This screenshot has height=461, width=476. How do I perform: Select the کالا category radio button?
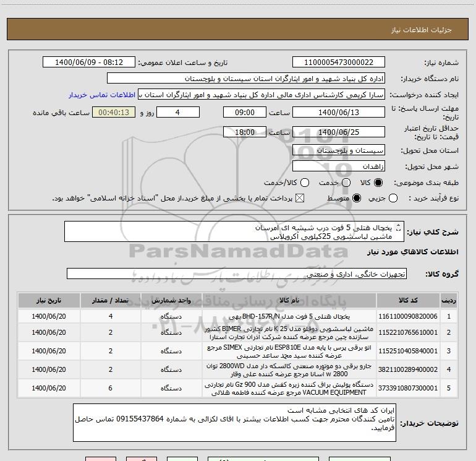click(378, 183)
